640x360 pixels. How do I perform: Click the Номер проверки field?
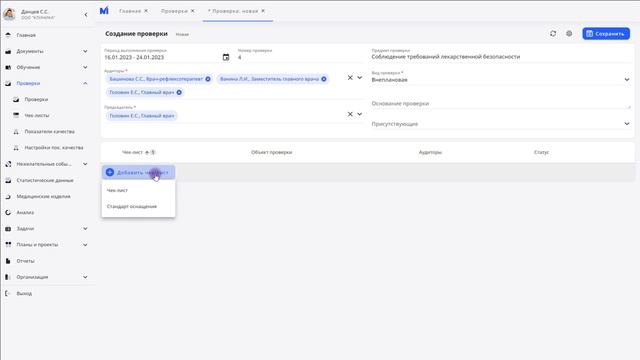click(300, 58)
